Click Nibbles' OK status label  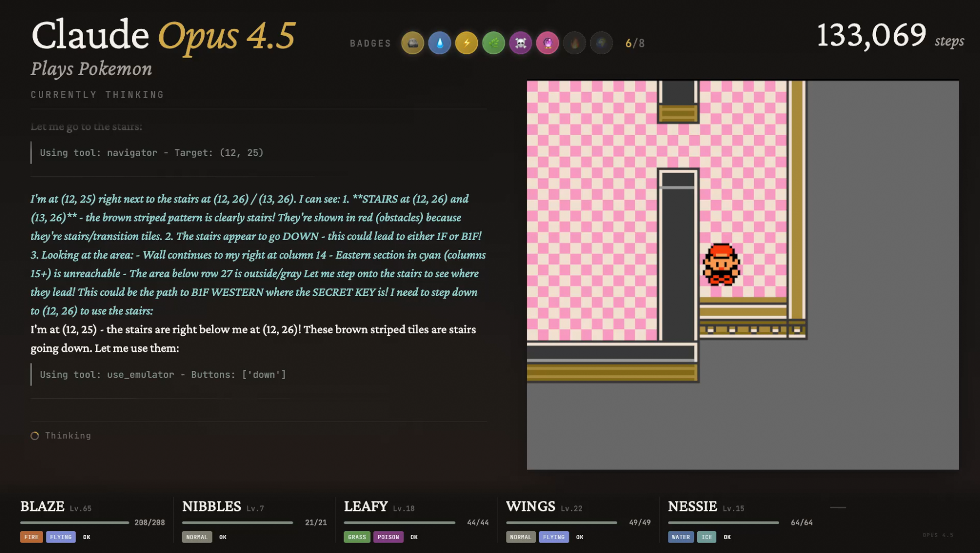tap(223, 537)
